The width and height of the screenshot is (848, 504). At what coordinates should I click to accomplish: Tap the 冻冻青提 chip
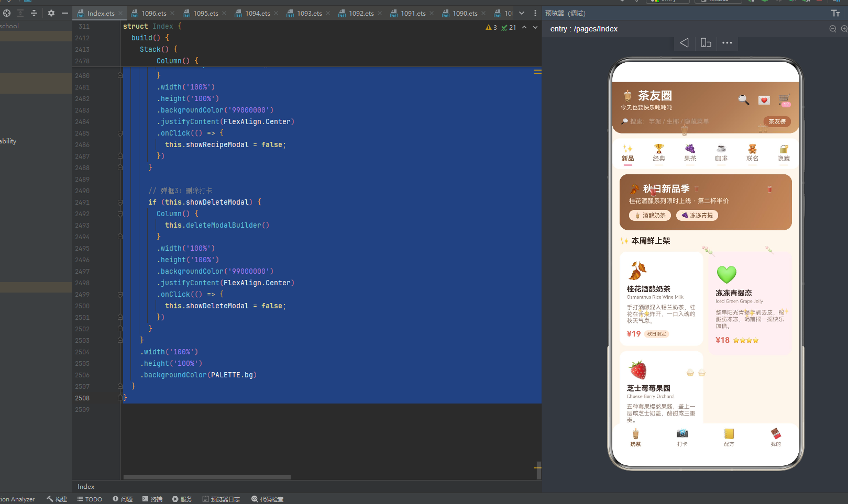(x=697, y=215)
